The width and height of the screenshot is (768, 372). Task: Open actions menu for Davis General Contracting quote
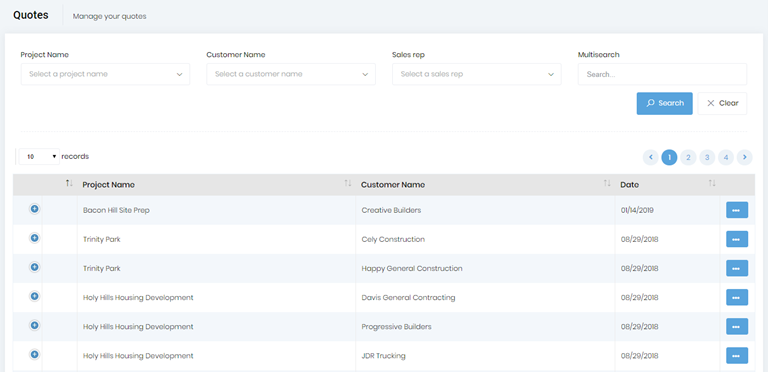tap(737, 297)
